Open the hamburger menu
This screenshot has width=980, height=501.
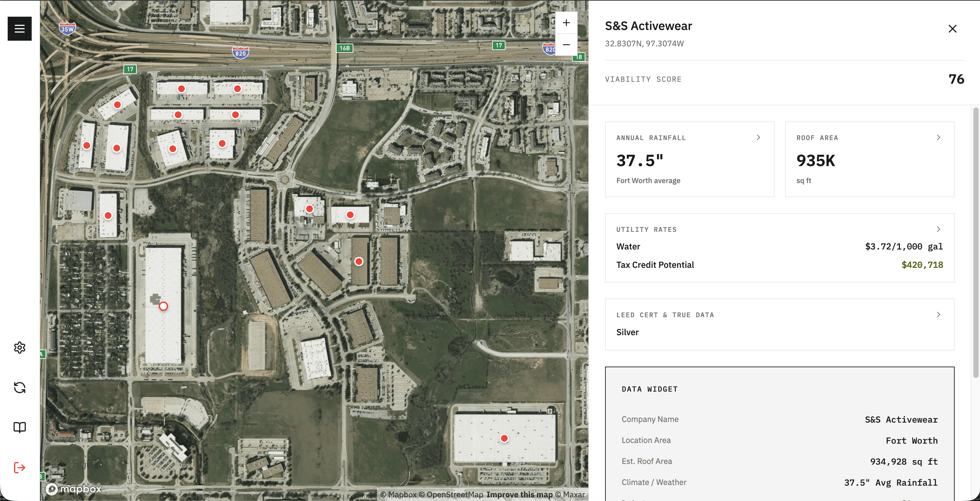pyautogui.click(x=19, y=29)
